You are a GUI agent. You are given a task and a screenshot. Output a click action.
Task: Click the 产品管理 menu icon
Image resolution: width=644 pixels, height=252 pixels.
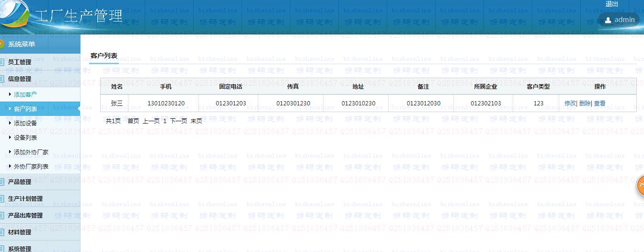[2, 182]
